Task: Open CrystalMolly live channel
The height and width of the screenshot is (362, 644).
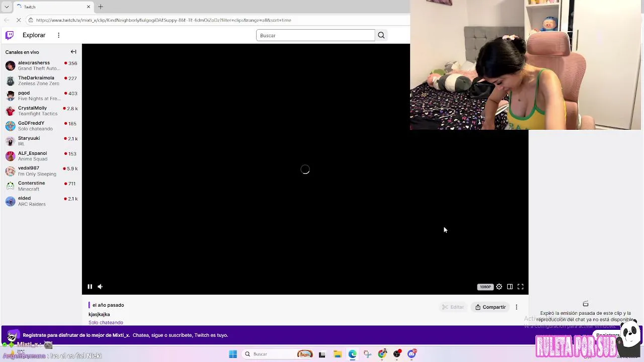Action: [x=41, y=111]
